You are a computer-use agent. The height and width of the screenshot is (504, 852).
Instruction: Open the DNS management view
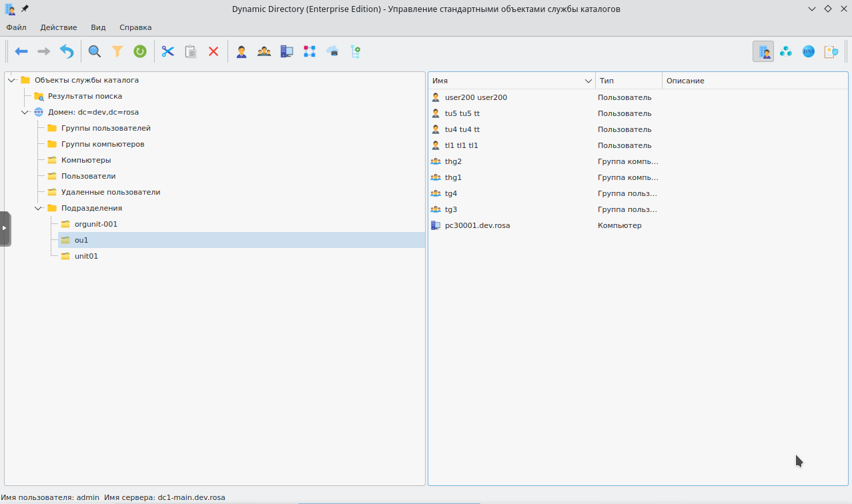809,51
